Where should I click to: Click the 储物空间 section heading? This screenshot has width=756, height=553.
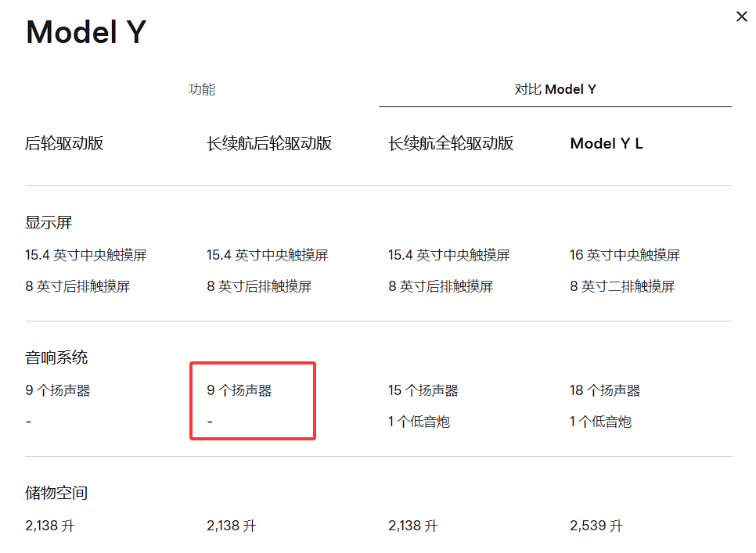pyautogui.click(x=56, y=494)
